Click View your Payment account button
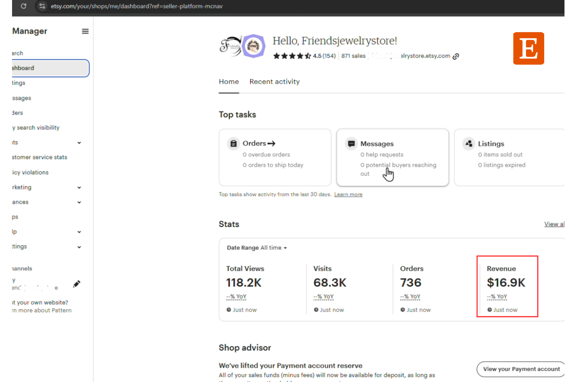The image size is (588, 382). [521, 369]
